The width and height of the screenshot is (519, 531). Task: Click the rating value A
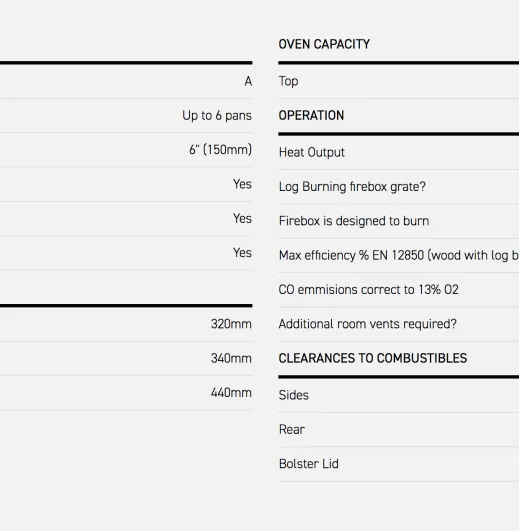(x=248, y=82)
